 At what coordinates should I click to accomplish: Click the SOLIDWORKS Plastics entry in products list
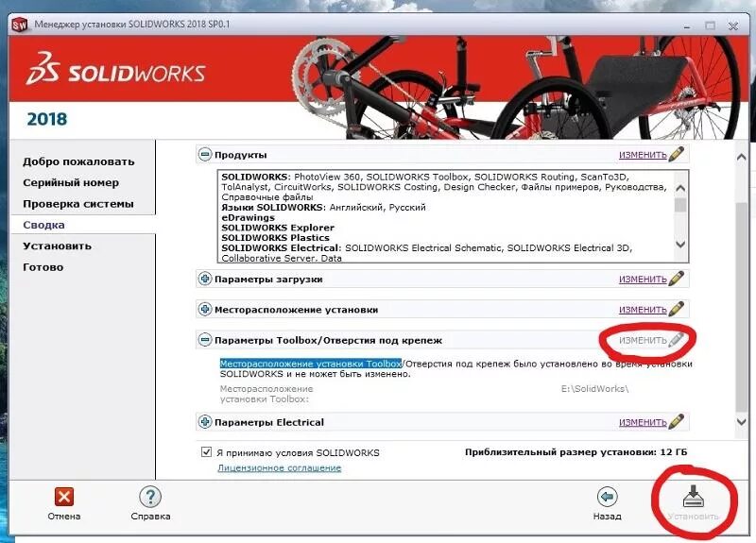point(275,238)
